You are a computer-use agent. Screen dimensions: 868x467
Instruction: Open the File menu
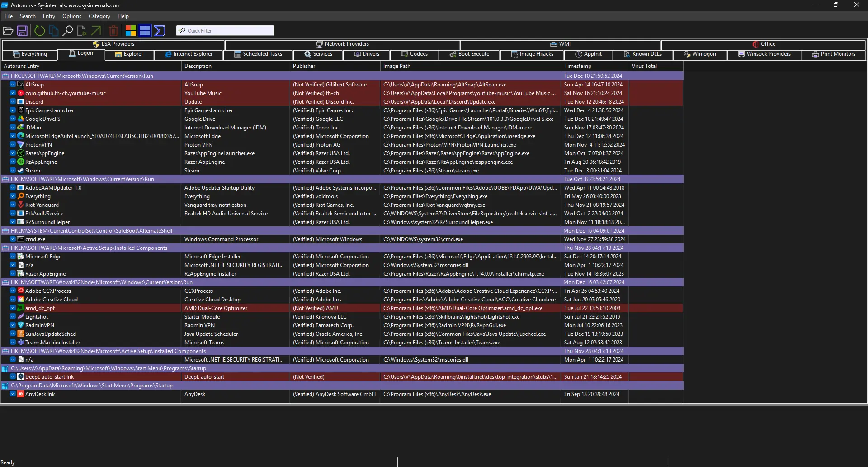tap(9, 16)
